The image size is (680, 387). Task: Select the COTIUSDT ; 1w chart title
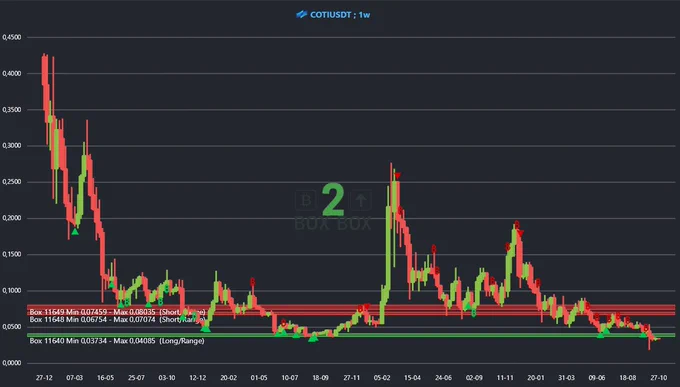(340, 15)
